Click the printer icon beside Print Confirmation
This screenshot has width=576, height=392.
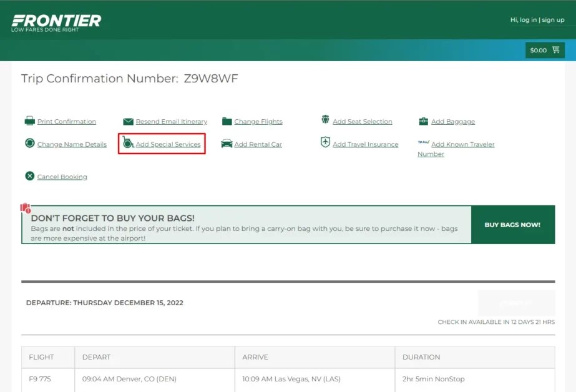[x=29, y=121]
